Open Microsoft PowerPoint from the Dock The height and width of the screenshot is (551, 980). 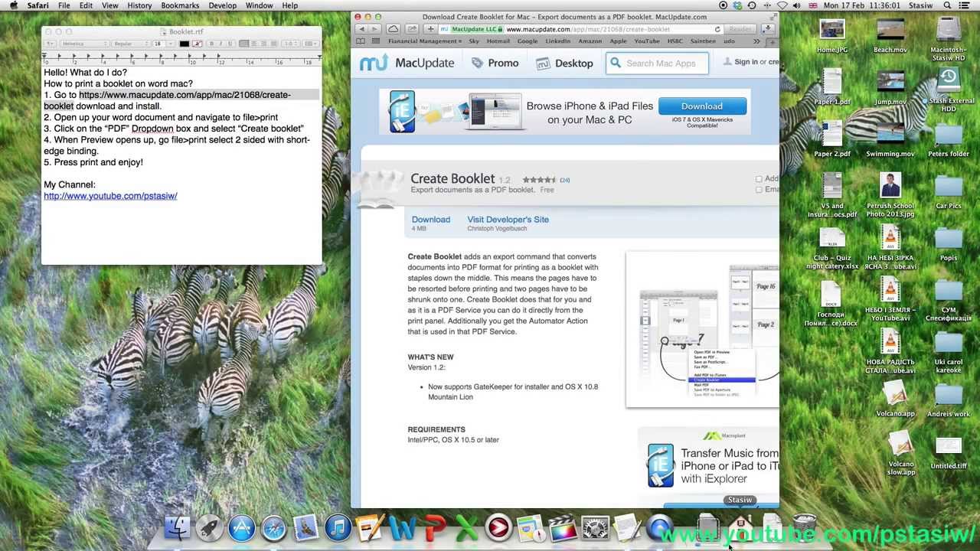[434, 528]
